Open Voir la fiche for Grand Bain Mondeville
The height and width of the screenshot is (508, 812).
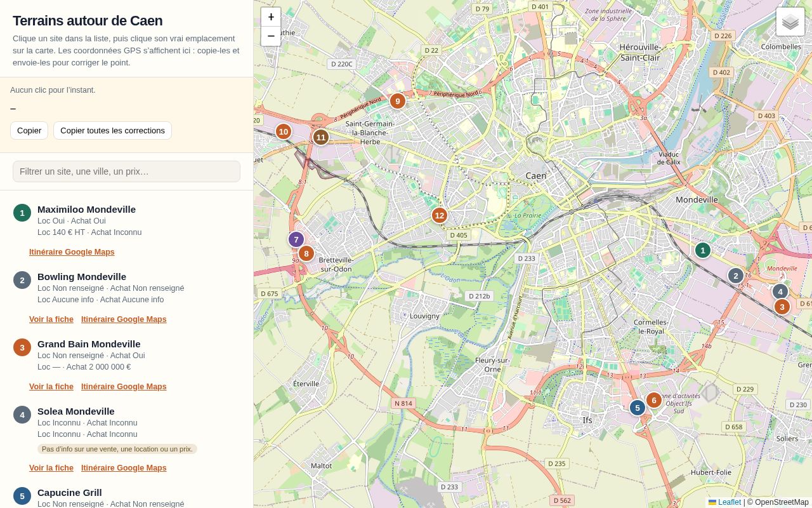point(51,387)
